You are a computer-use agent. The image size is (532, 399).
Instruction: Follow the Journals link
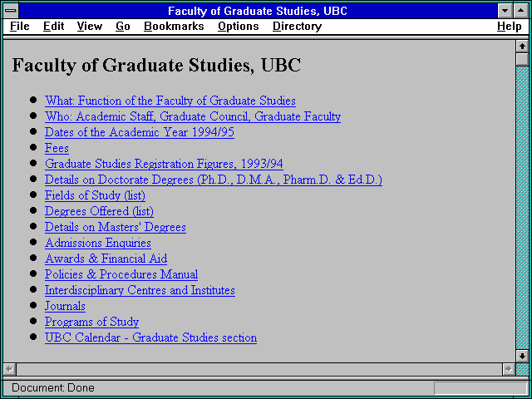[65, 306]
